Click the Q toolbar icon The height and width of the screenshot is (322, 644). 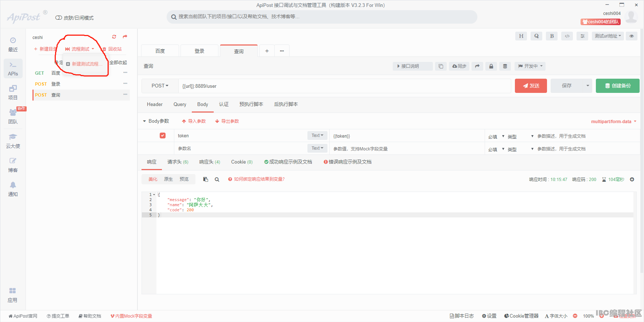536,36
